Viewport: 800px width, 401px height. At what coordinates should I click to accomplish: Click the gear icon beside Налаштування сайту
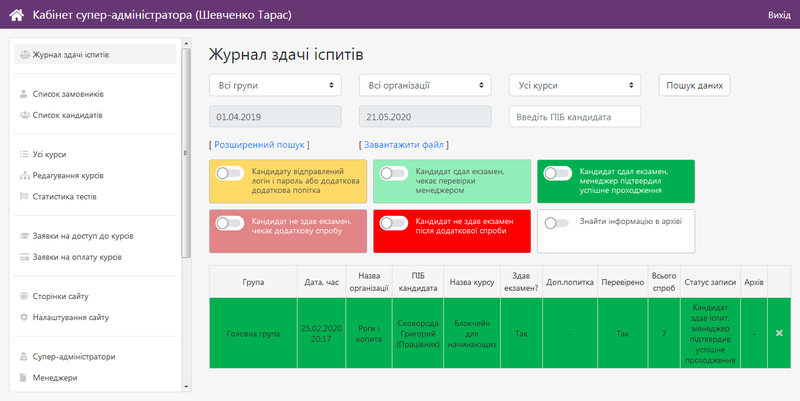pyautogui.click(x=23, y=317)
